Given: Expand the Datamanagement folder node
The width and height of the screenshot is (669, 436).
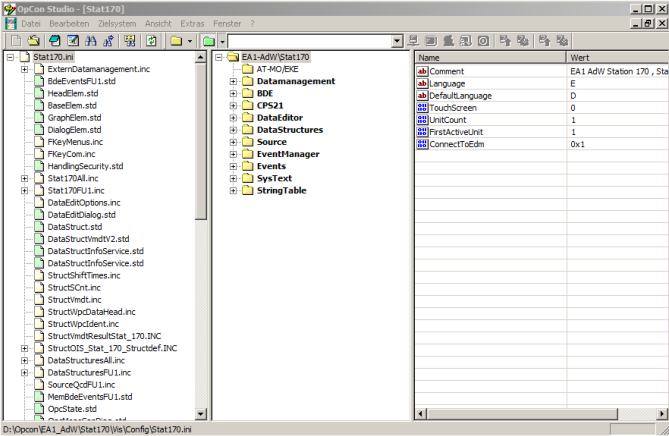Looking at the screenshot, I should tap(232, 81).
